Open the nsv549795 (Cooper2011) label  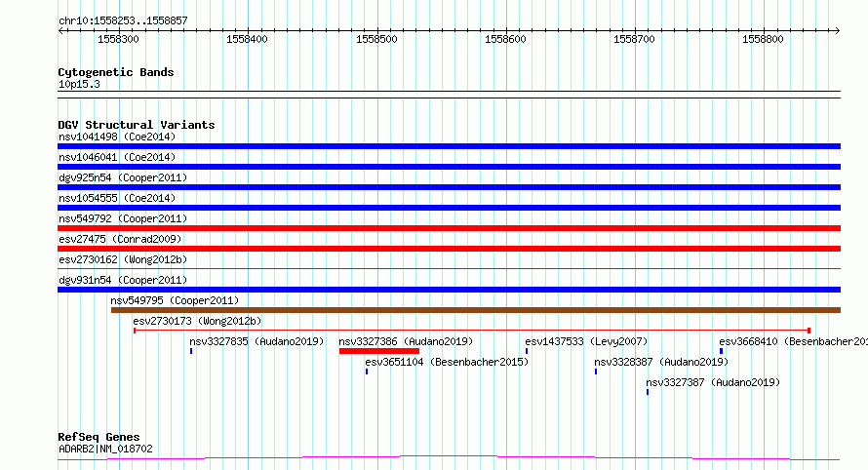pyautogui.click(x=175, y=300)
